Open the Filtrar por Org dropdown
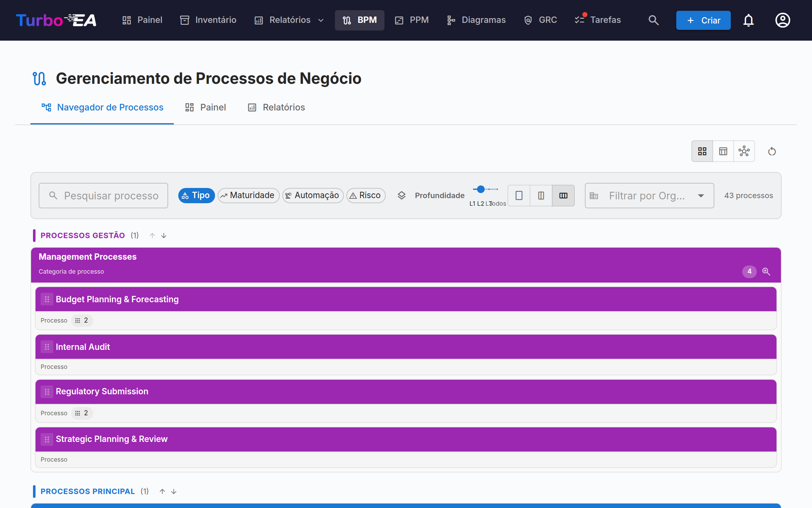The height and width of the screenshot is (508, 812). (x=649, y=196)
